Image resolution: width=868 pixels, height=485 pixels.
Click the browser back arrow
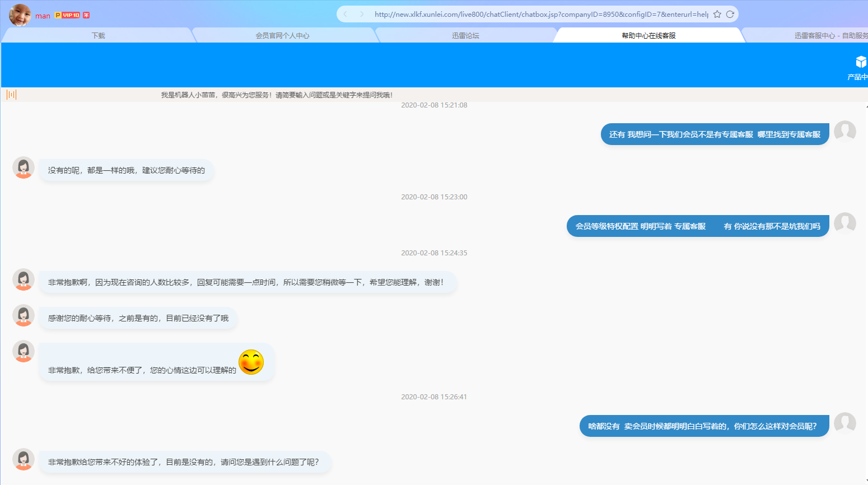tap(345, 13)
